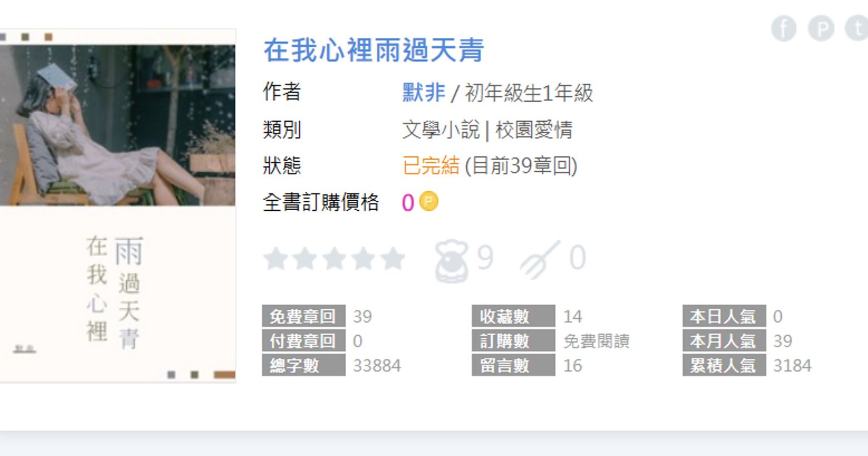Click the 收藏數 label
This screenshot has width=868, height=456.
point(513,316)
